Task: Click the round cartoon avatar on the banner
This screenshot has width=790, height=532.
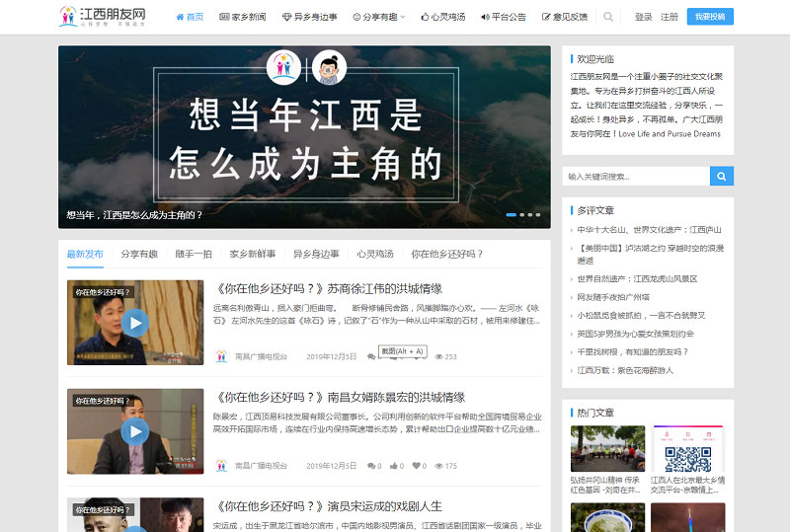Action: pos(330,68)
